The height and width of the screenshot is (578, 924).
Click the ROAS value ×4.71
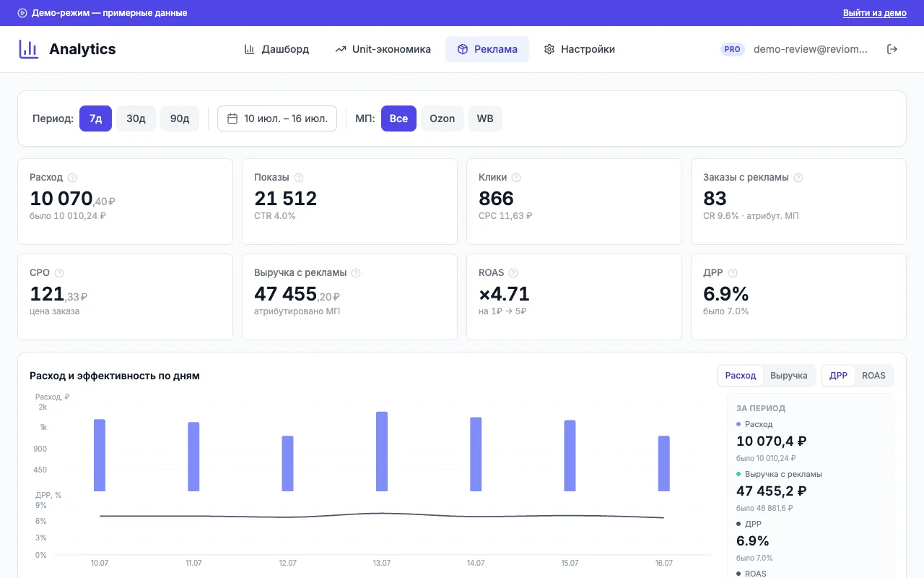pos(504,294)
